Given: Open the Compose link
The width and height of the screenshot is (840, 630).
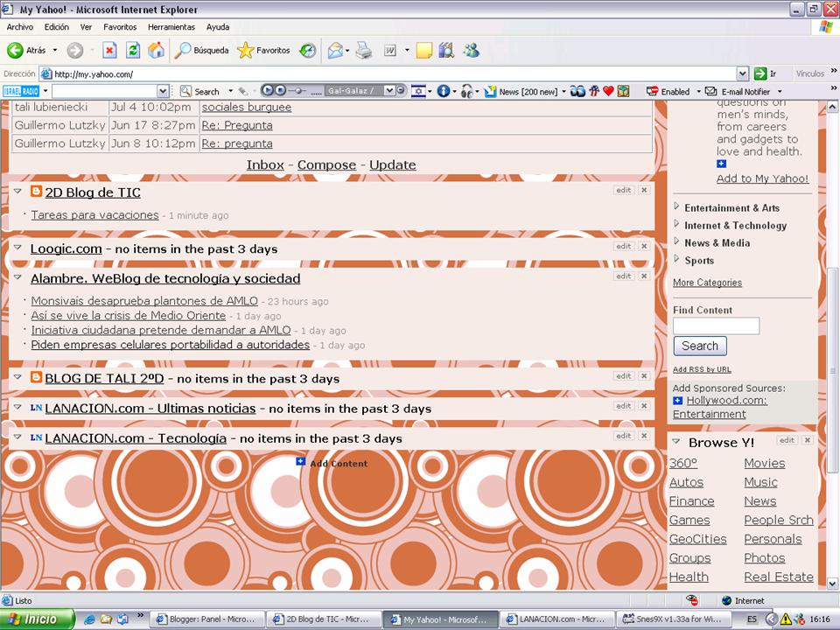Looking at the screenshot, I should (326, 165).
